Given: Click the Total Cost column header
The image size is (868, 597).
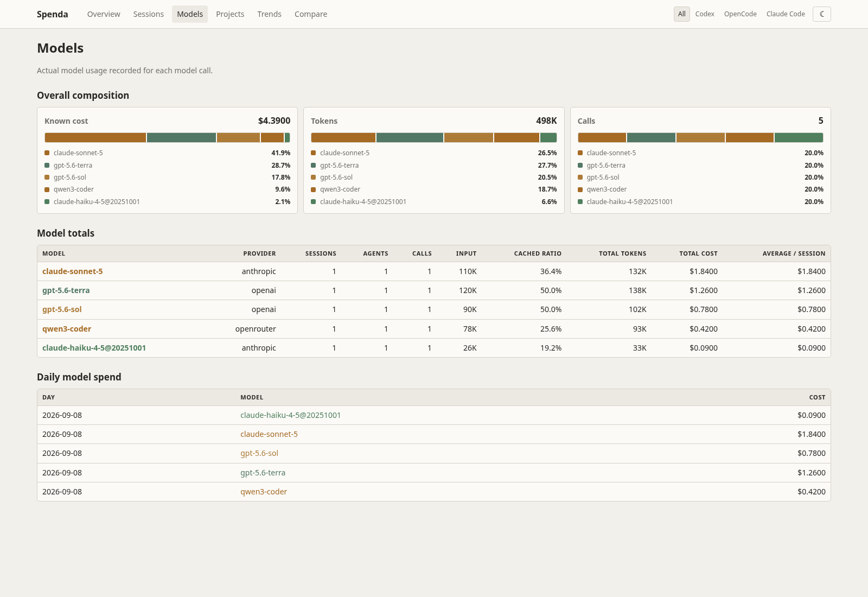Looking at the screenshot, I should point(698,253).
